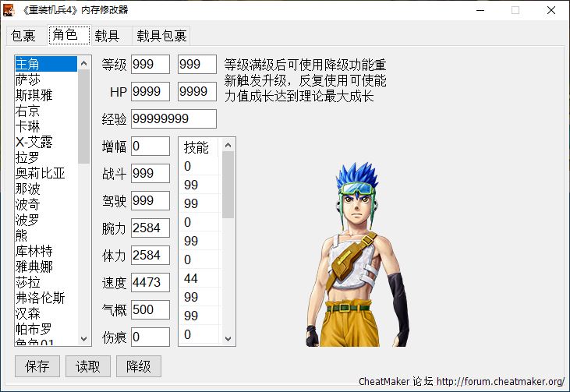Click the 技能 cell showing 44

click(x=199, y=278)
